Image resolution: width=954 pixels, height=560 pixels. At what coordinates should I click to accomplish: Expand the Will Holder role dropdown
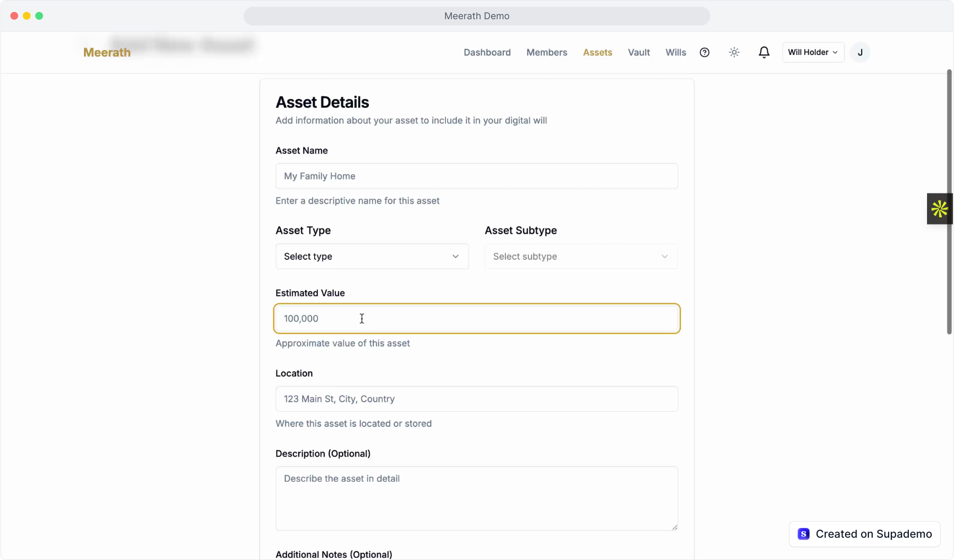click(813, 52)
